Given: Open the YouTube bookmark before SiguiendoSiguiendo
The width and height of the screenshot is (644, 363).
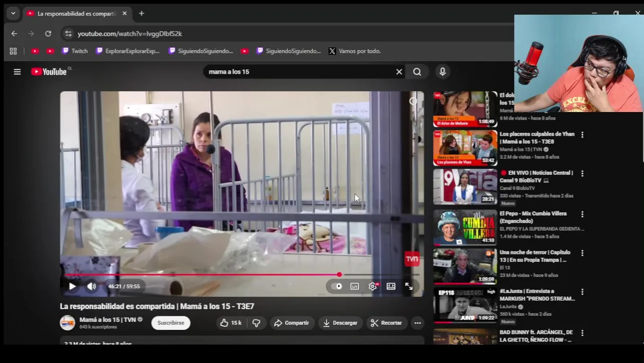Looking at the screenshot, I should tap(244, 51).
